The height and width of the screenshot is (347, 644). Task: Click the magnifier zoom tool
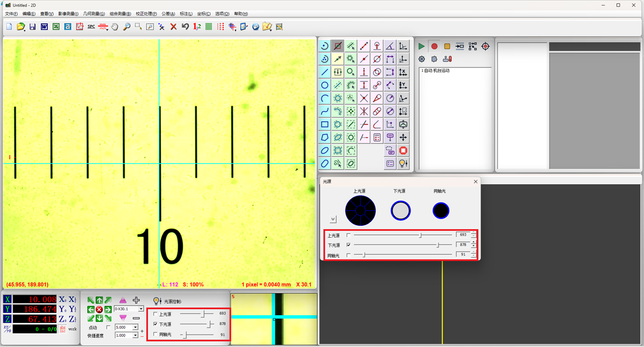point(126,27)
